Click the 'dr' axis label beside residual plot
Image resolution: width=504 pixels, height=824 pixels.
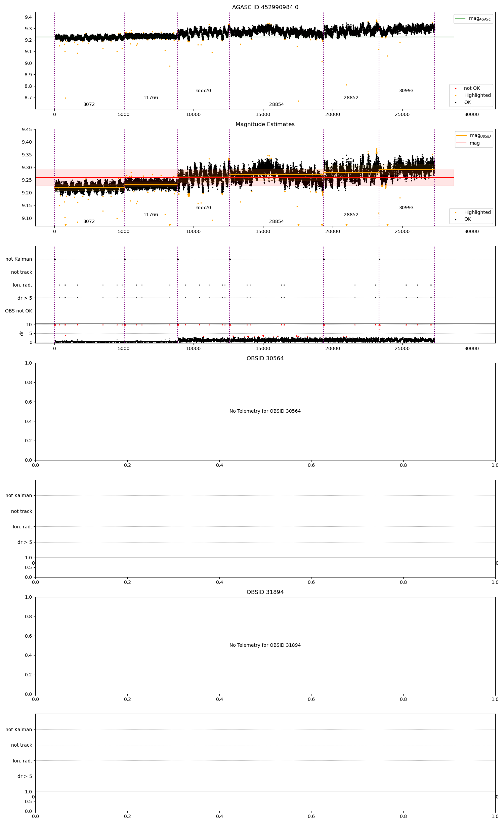tap(22, 333)
